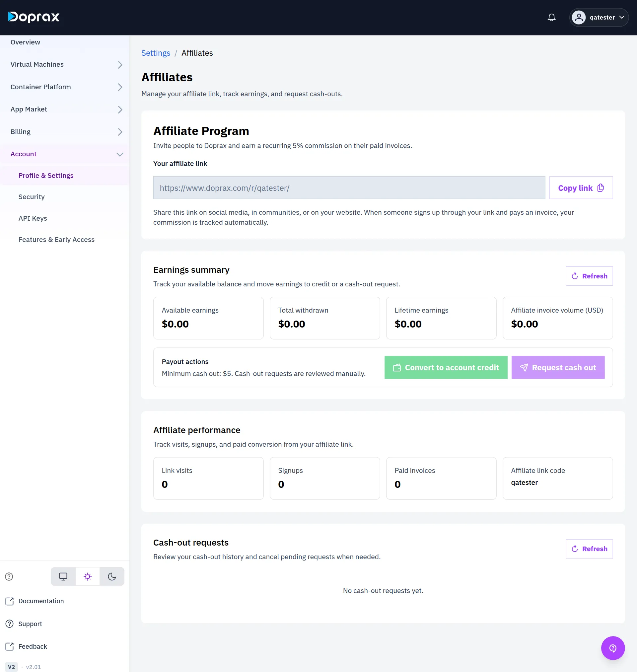637x672 pixels.
Task: Click the copy icon in Copy link button
Action: (x=600, y=188)
